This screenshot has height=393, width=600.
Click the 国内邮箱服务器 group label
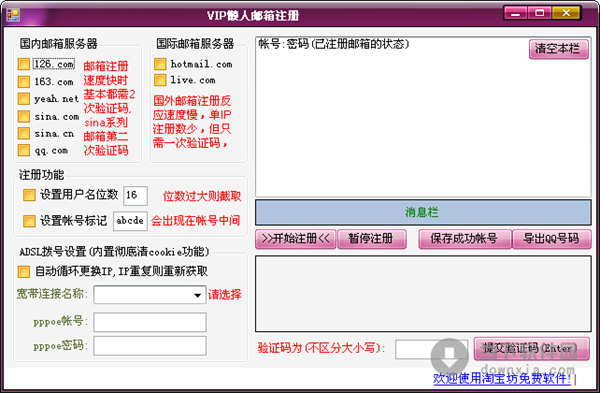coord(59,44)
